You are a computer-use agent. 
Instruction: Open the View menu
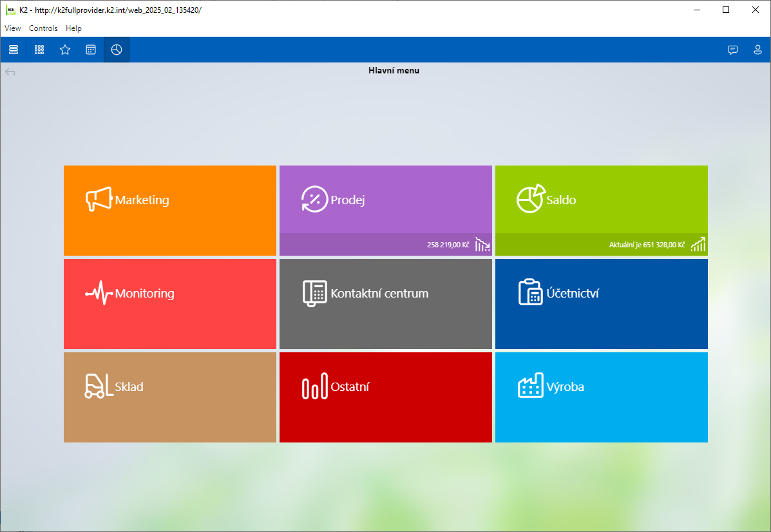pyautogui.click(x=13, y=28)
